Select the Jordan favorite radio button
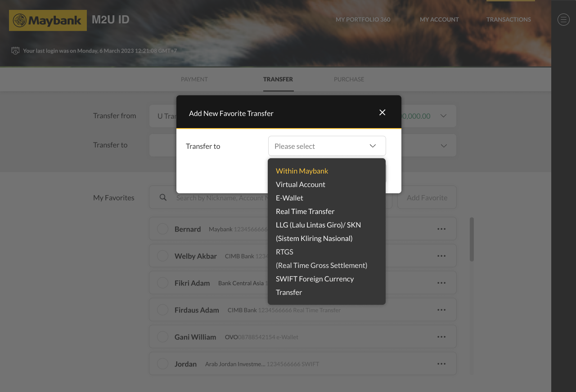This screenshot has width=576, height=392. point(162,364)
